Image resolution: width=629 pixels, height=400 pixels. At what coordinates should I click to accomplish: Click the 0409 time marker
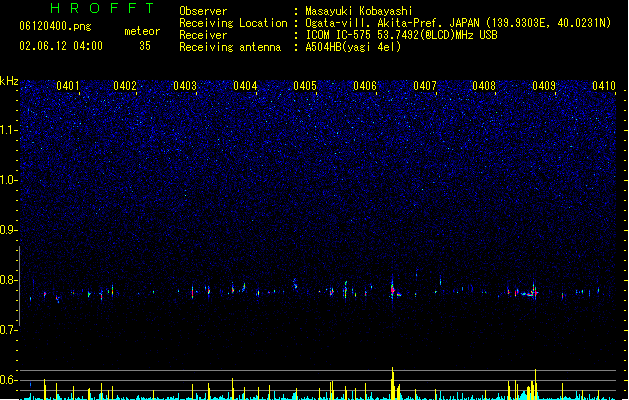coord(544,86)
